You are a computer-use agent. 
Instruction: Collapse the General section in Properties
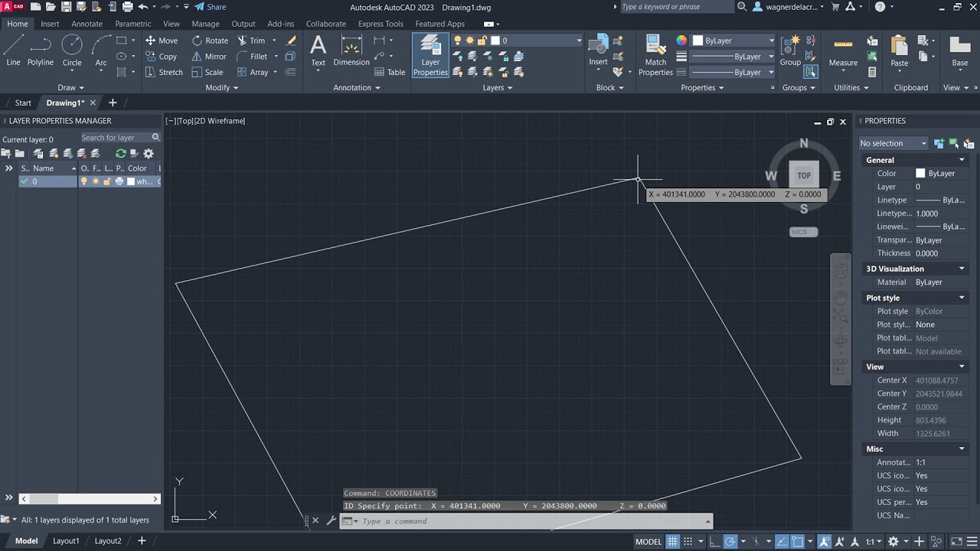962,160
